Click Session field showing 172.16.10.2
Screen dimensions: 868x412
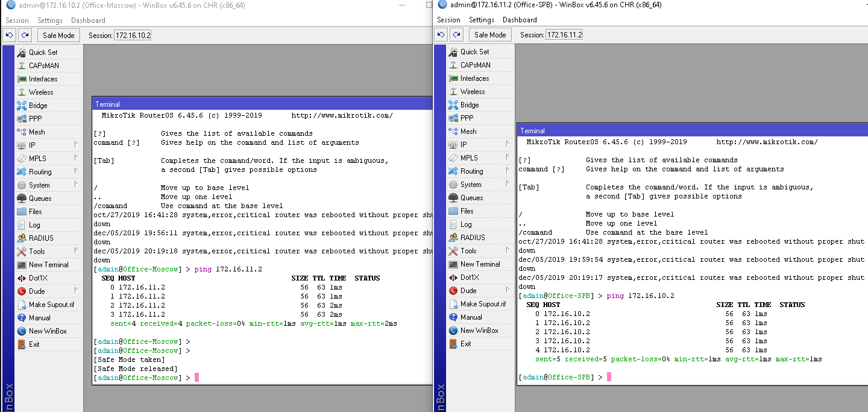click(x=133, y=36)
